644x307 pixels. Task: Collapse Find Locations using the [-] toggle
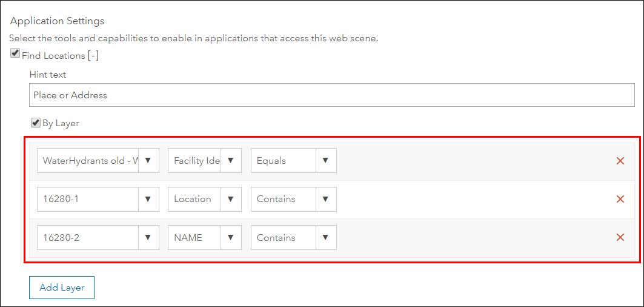click(x=93, y=56)
